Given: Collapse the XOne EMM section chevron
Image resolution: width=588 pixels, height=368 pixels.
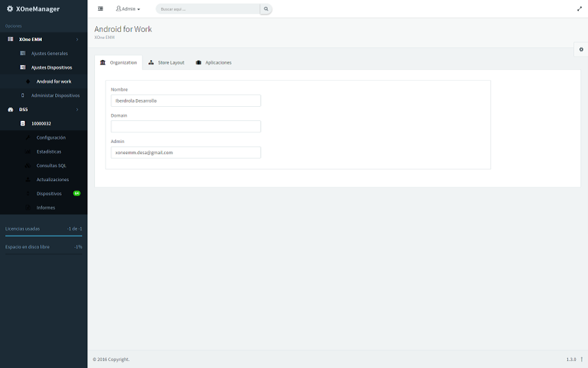Looking at the screenshot, I should 77,40.
